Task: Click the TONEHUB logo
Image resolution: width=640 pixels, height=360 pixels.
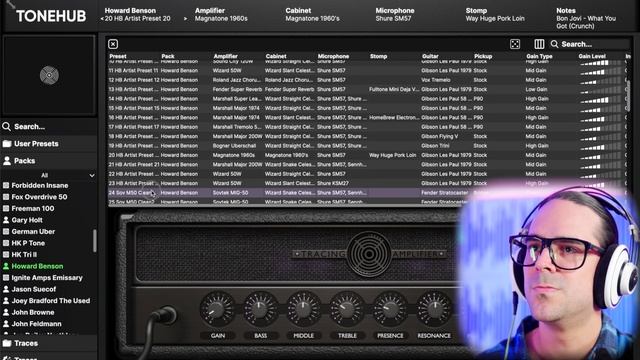Action: tap(51, 16)
